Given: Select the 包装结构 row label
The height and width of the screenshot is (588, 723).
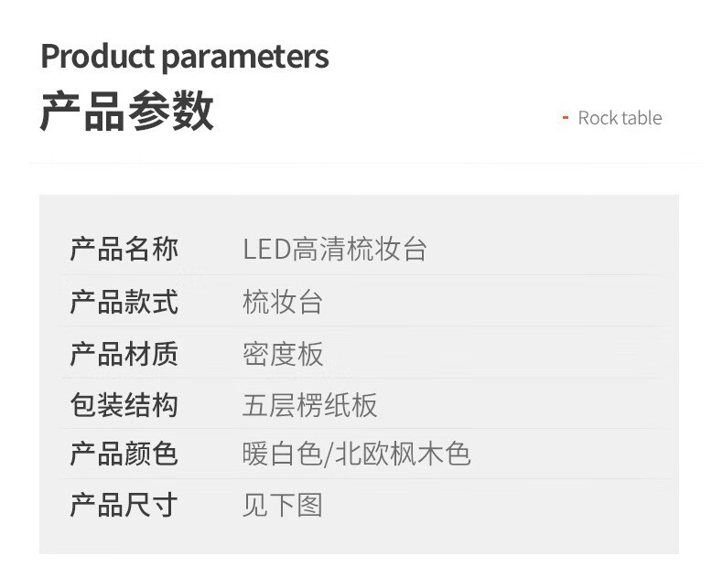Looking at the screenshot, I should click(x=124, y=405).
